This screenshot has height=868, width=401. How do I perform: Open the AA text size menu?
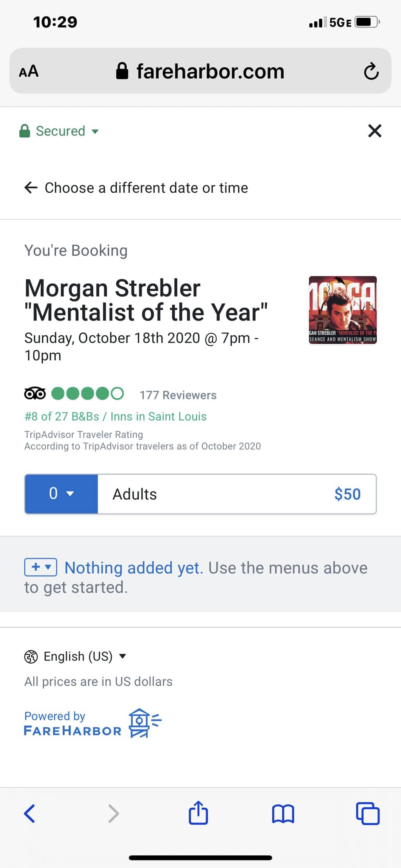click(29, 71)
